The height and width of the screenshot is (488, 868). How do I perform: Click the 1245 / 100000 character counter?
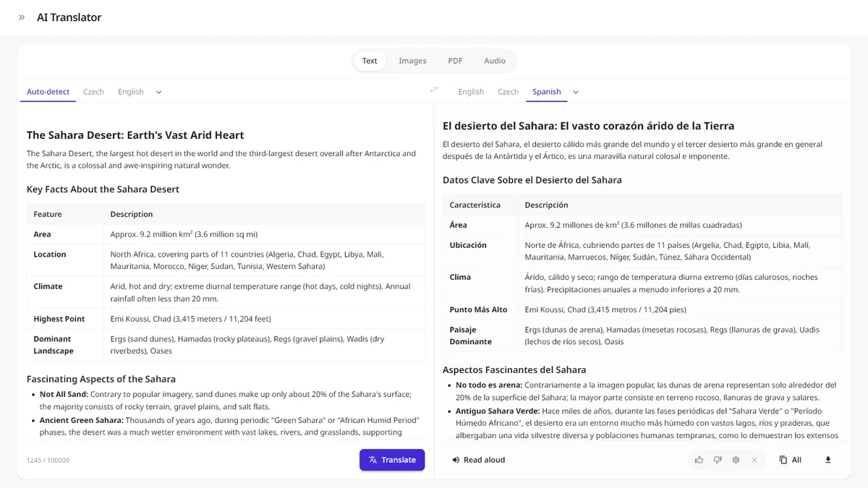click(48, 460)
